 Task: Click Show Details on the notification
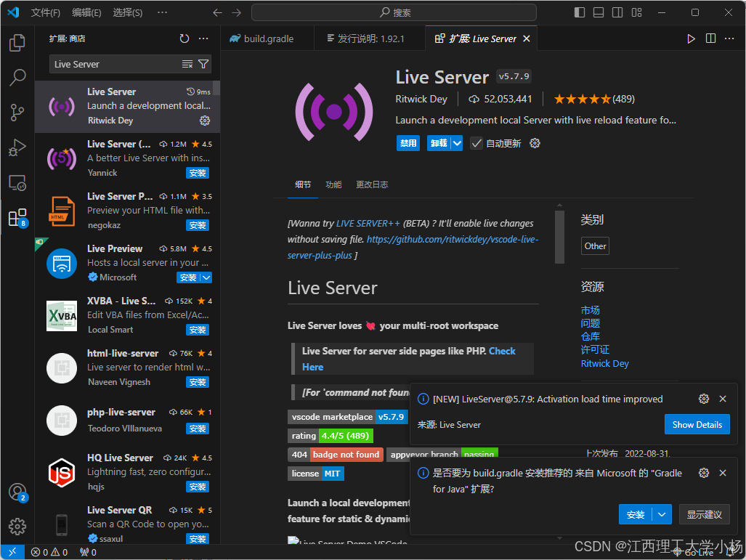[697, 424]
